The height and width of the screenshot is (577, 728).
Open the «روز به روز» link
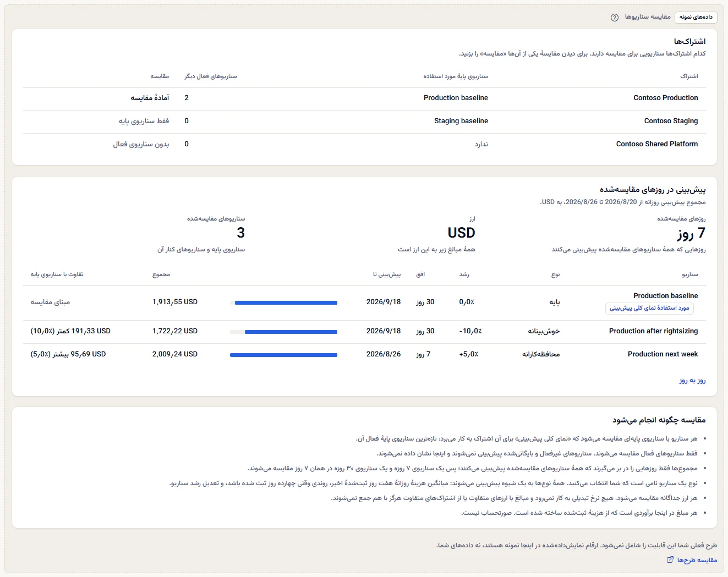[x=692, y=381]
